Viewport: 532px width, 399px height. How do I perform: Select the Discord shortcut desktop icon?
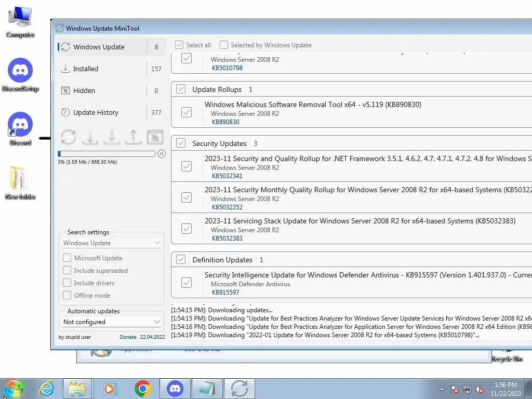point(20,129)
